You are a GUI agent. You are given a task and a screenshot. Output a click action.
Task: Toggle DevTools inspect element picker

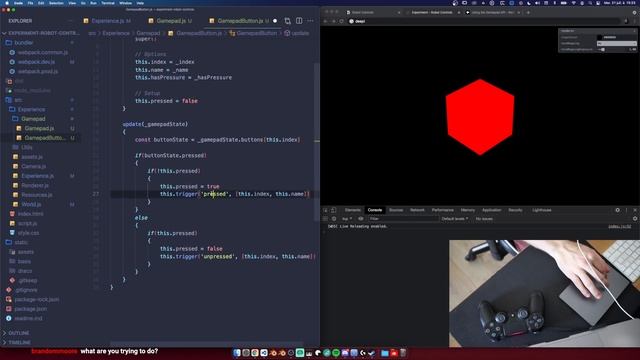point(325,210)
